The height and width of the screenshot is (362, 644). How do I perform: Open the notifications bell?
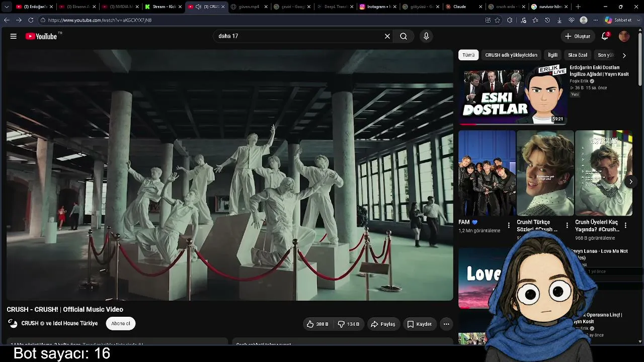coord(605,36)
